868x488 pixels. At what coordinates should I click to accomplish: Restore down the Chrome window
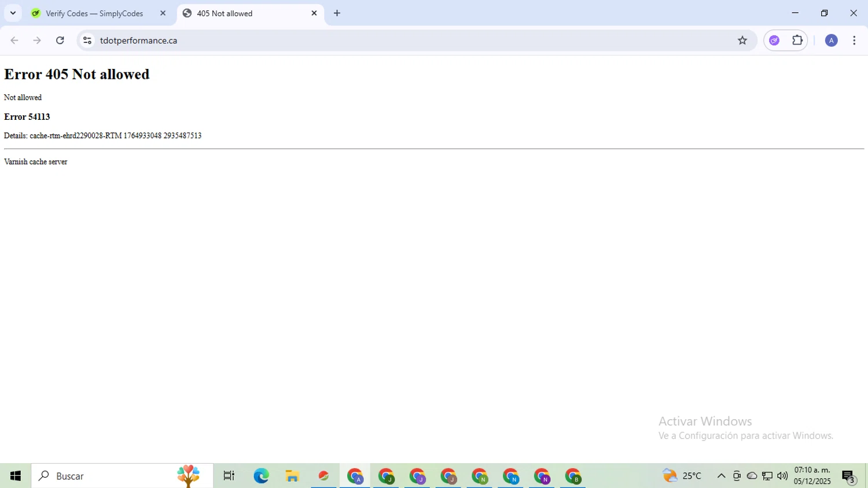825,13
